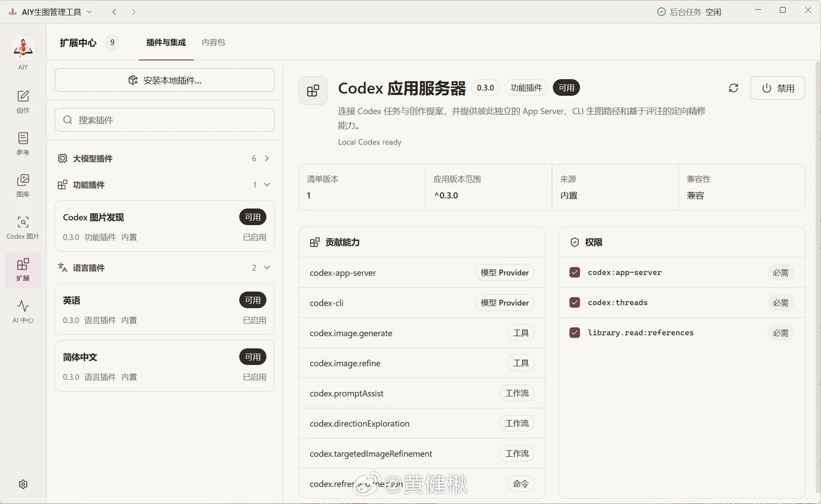Click the 扩展中心 count badge 9
The image size is (821, 504).
[x=112, y=42]
